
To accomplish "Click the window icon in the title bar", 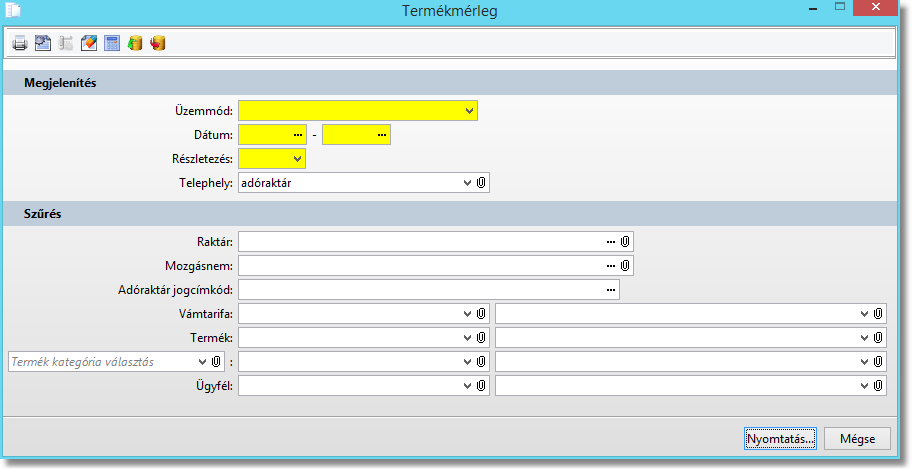I will click(13, 10).
